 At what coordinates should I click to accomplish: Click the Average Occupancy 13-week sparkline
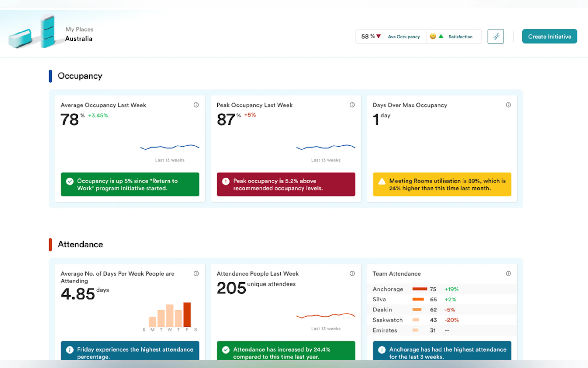click(169, 147)
